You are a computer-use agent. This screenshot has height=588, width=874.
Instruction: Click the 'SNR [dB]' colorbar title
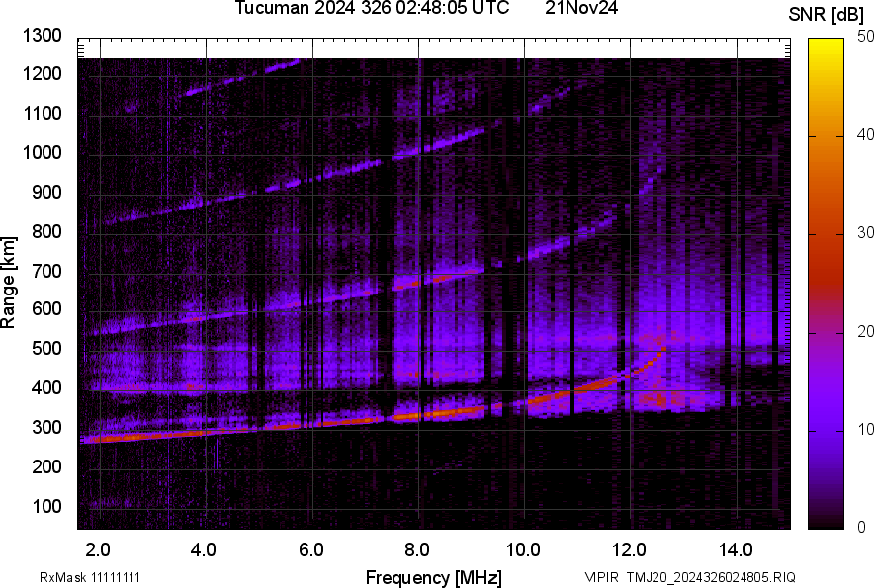(x=827, y=15)
